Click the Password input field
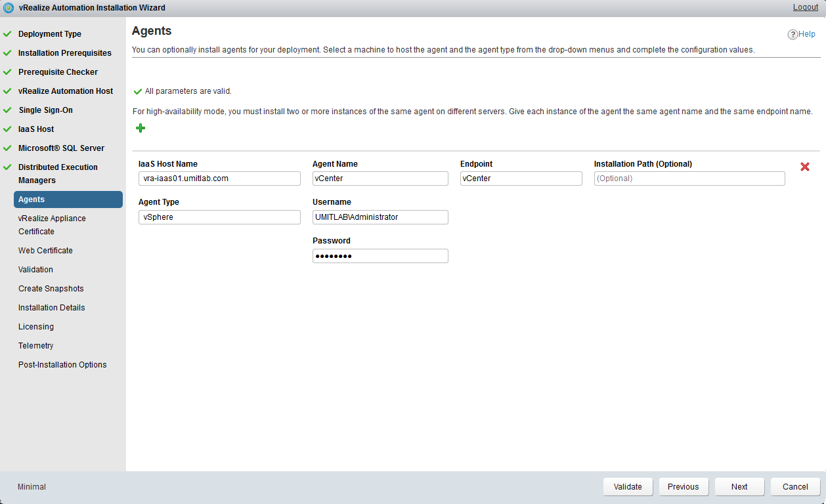Image resolution: width=826 pixels, height=504 pixels. (x=380, y=256)
